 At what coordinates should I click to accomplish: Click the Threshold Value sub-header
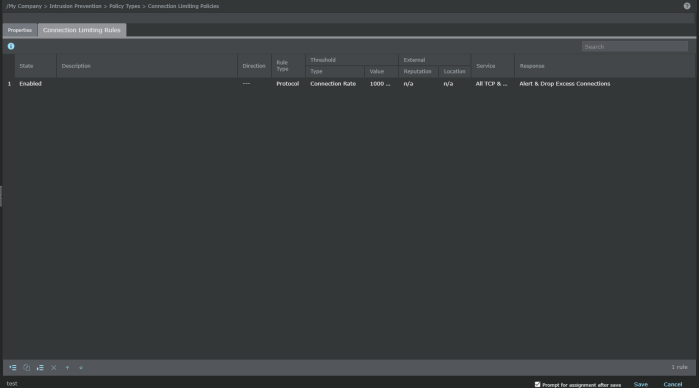point(381,71)
